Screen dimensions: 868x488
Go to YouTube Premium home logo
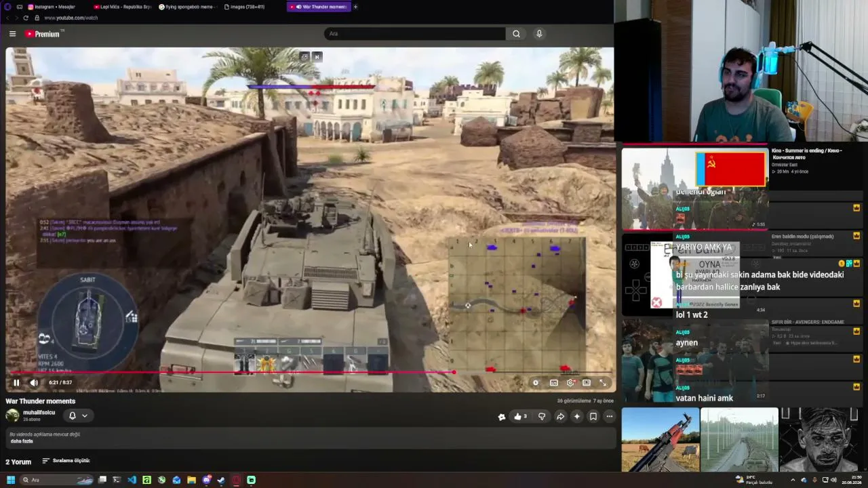tap(44, 33)
